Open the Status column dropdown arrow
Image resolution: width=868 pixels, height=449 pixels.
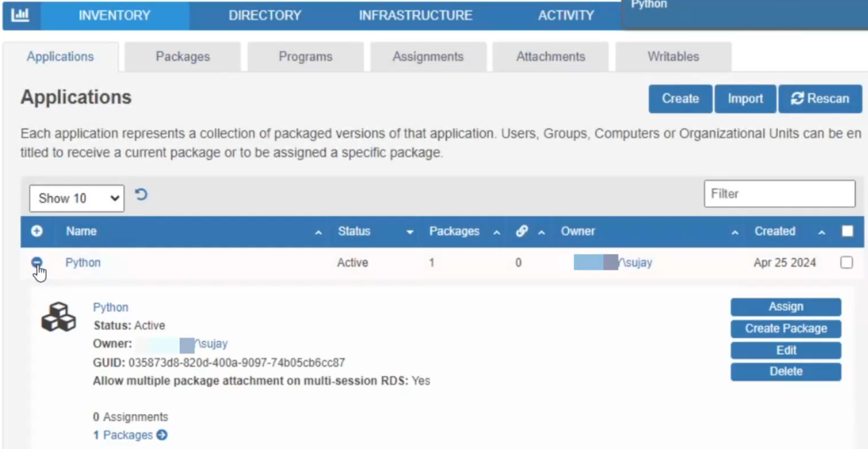tap(409, 233)
